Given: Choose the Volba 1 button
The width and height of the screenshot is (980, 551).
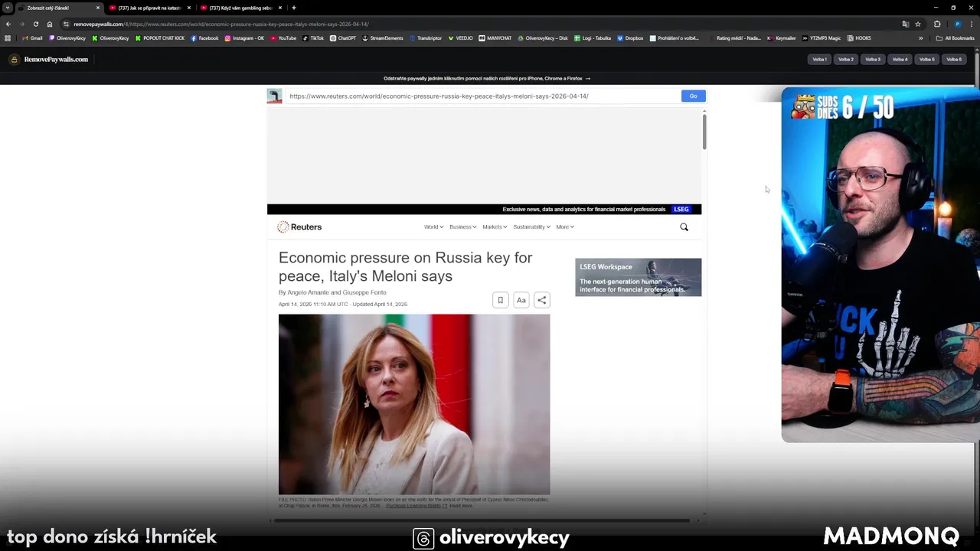Looking at the screenshot, I should pyautogui.click(x=820, y=59).
